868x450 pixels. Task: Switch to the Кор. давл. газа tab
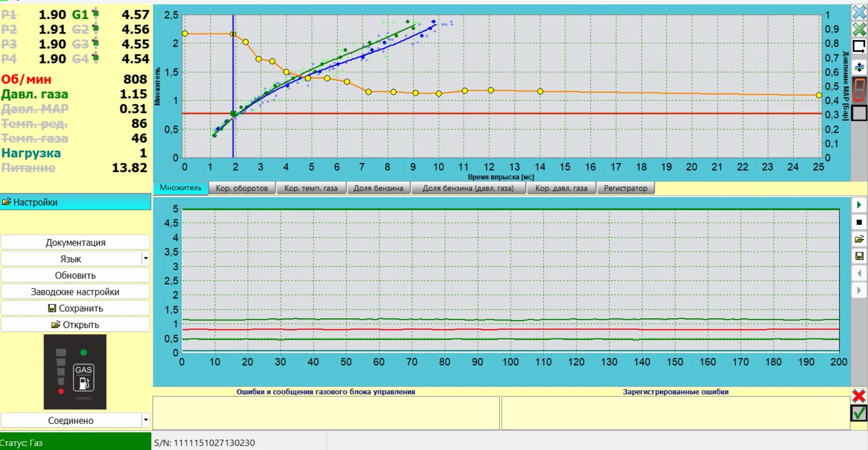coord(561,188)
